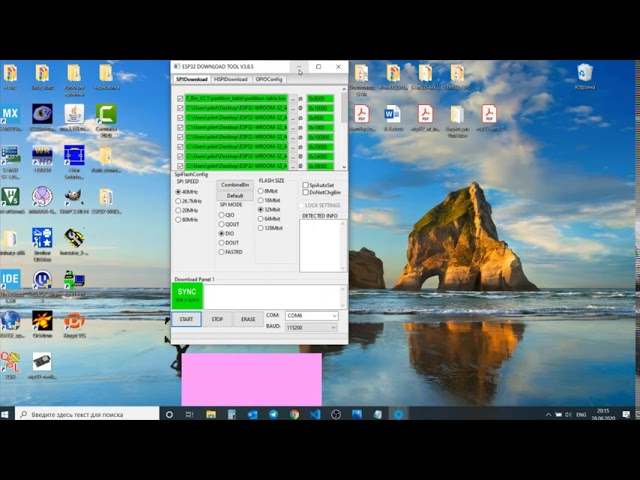
Task: Switch to the SPIDownload tab
Action: point(191,79)
